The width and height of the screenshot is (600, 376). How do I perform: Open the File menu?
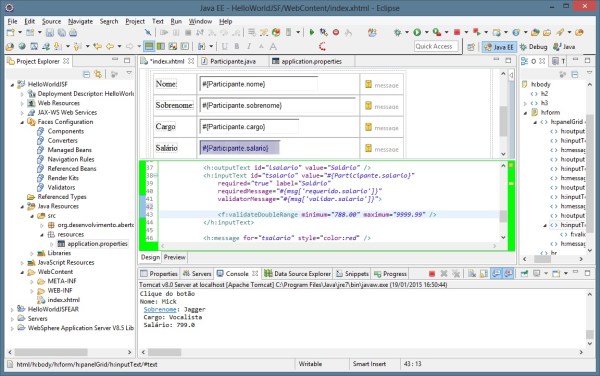pos(12,21)
